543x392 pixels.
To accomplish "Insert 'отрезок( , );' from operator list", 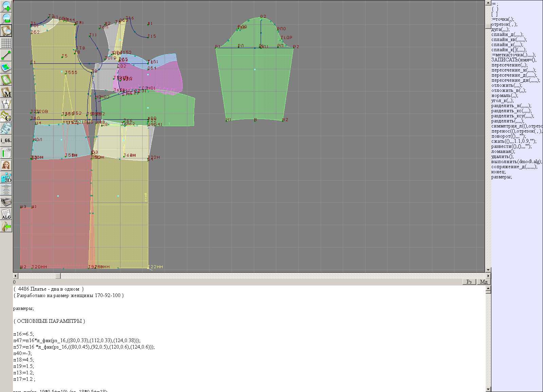I will (x=504, y=24).
